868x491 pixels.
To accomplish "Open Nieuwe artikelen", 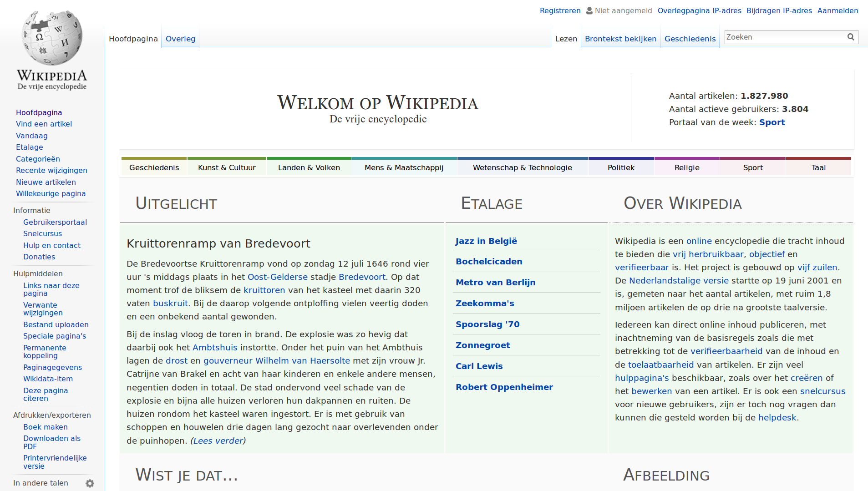I will (46, 182).
